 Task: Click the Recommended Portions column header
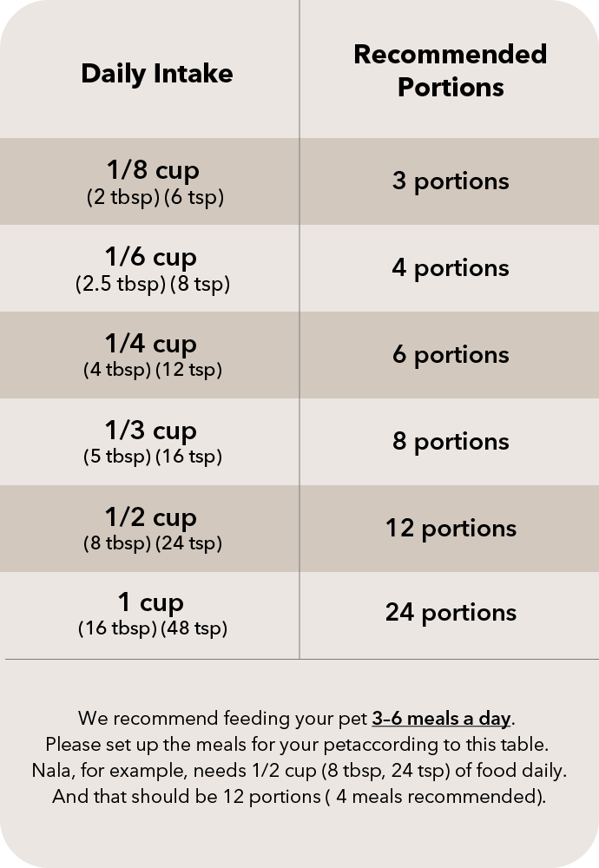(x=450, y=71)
